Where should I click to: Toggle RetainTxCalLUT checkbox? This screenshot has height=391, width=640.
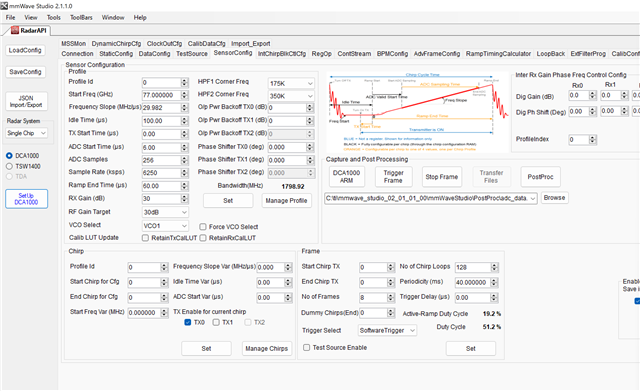tap(145, 238)
